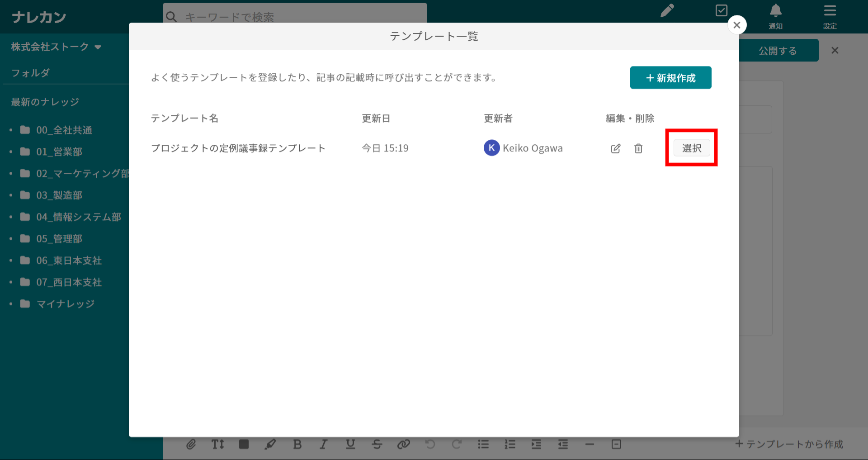Click the edit icon for the template
Image resolution: width=868 pixels, height=460 pixels.
(x=615, y=148)
